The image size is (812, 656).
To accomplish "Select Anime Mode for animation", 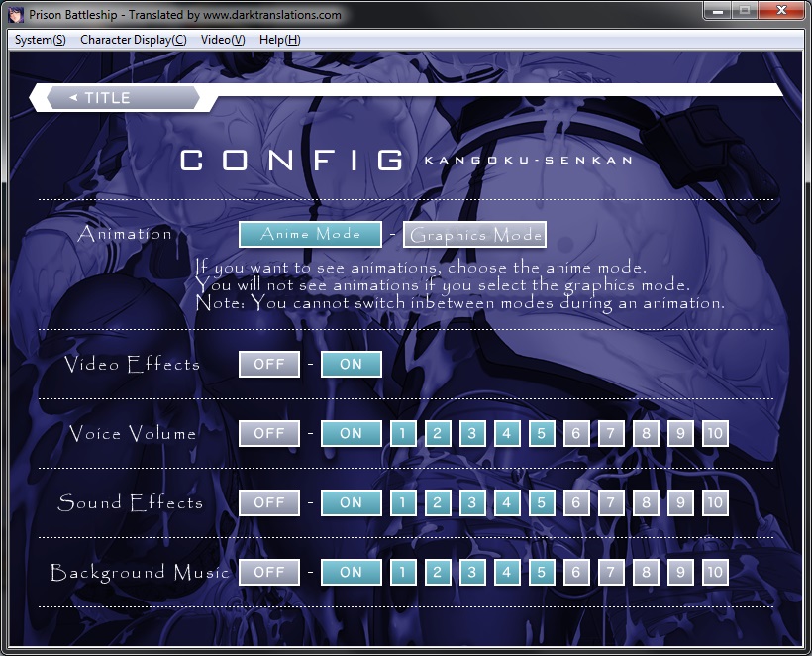I will [x=310, y=234].
